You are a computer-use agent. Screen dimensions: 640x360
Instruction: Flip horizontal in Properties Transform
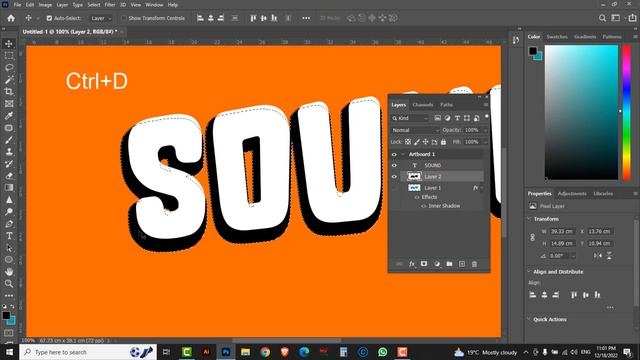598,256
